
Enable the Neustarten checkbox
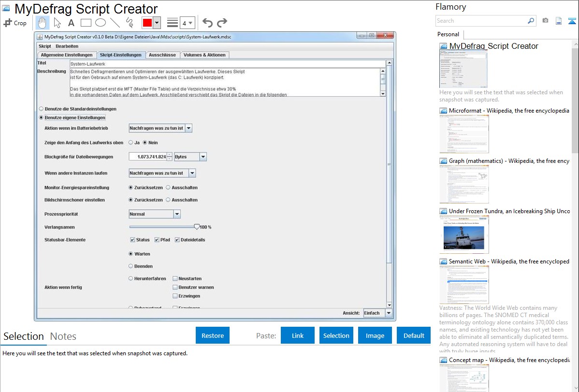[x=175, y=278]
